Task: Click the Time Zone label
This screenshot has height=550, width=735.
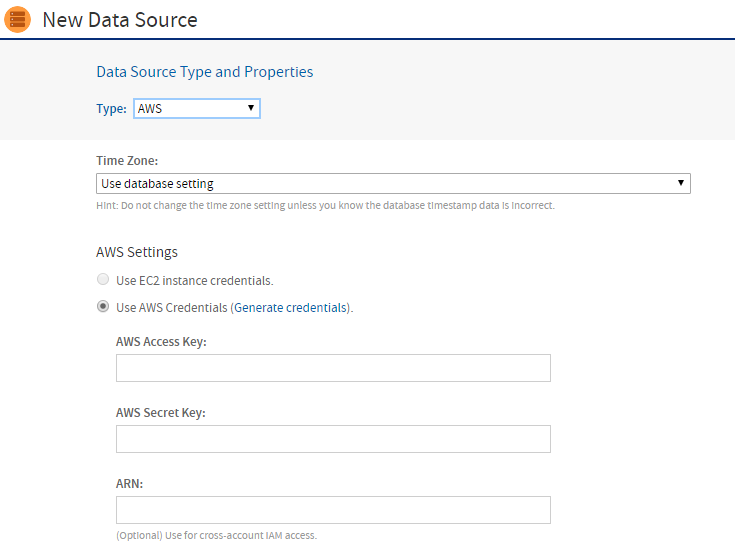Action: 127,161
